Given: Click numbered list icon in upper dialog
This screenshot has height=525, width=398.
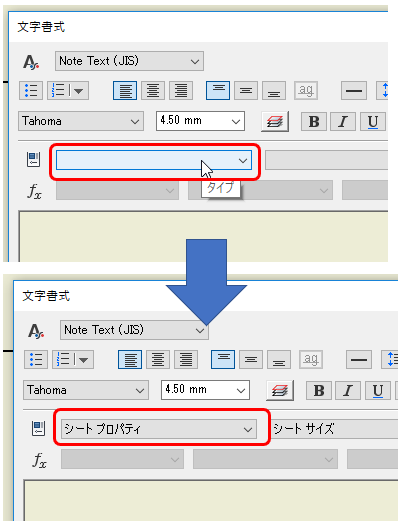Looking at the screenshot, I should coord(59,90).
